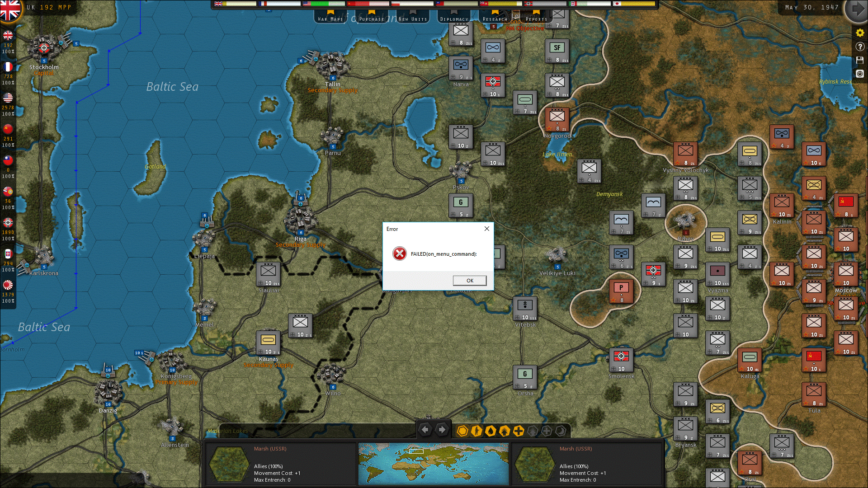Viewport: 868px width, 488px height.
Task: Select the red flag showing 291 MPP
Action: click(8, 129)
